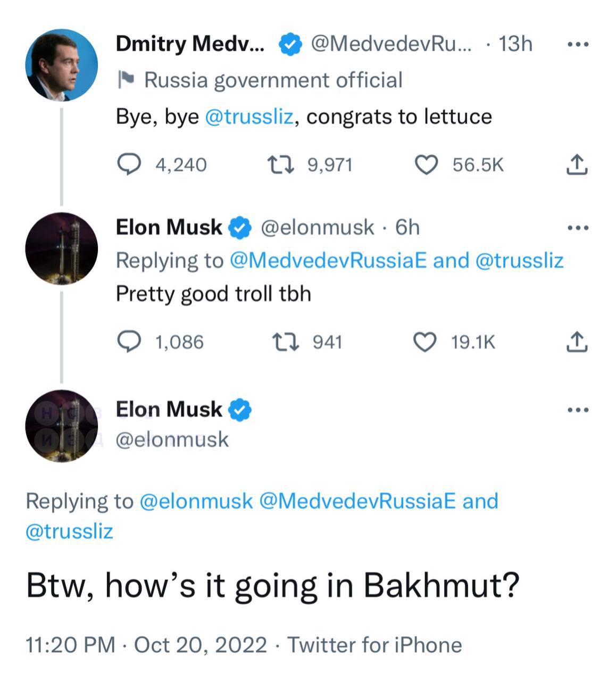Open Elon Musk's avatar on main tweet

point(62,425)
